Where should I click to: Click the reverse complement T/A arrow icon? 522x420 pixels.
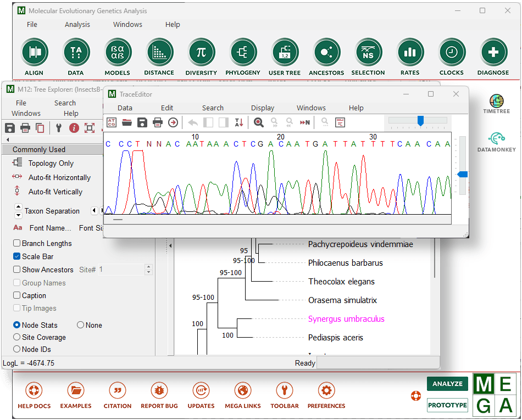coord(238,122)
